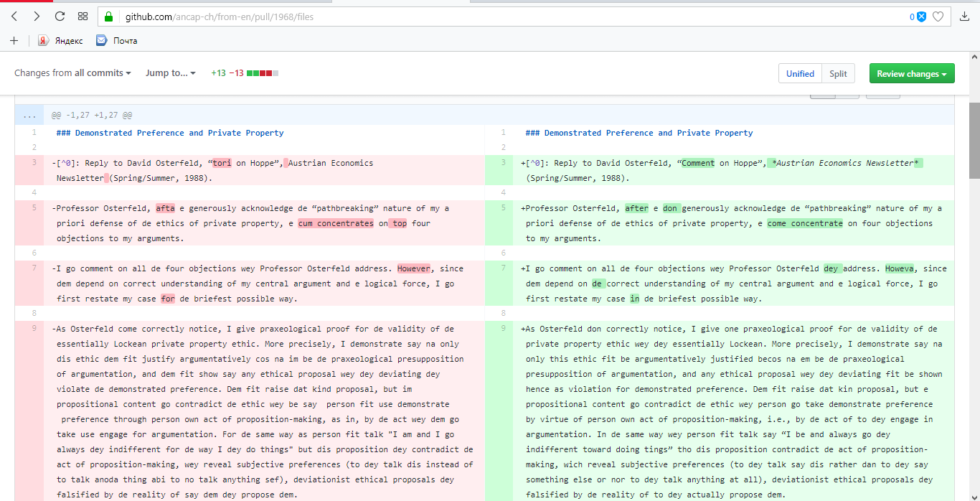The width and height of the screenshot is (980, 501).
Task: Reload the current GitHub page
Action: click(60, 16)
